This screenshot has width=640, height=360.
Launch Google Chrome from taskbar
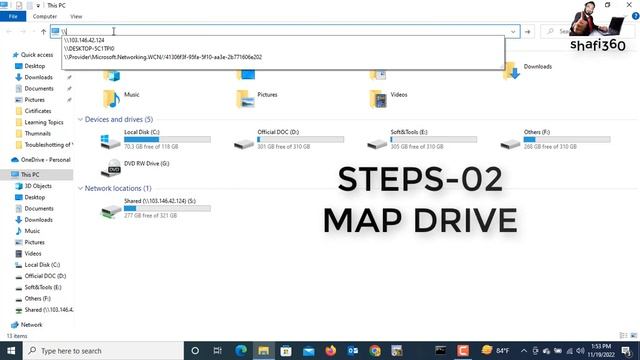[375, 351]
